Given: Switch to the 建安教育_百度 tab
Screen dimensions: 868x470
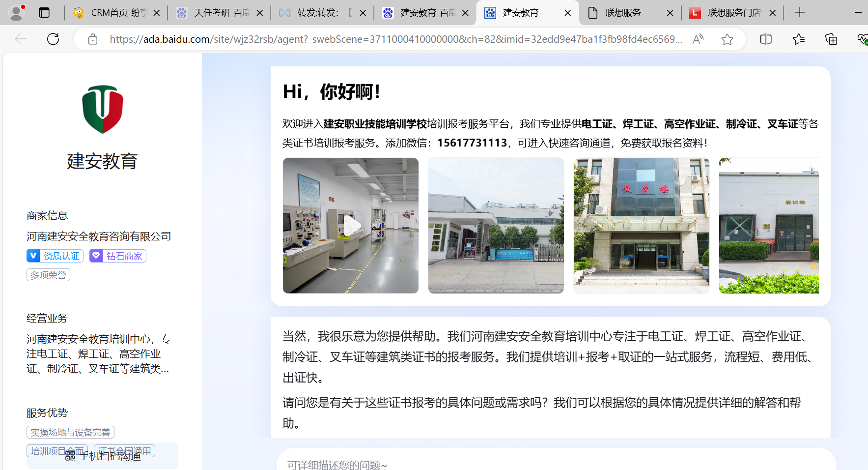Looking at the screenshot, I should click(x=424, y=13).
